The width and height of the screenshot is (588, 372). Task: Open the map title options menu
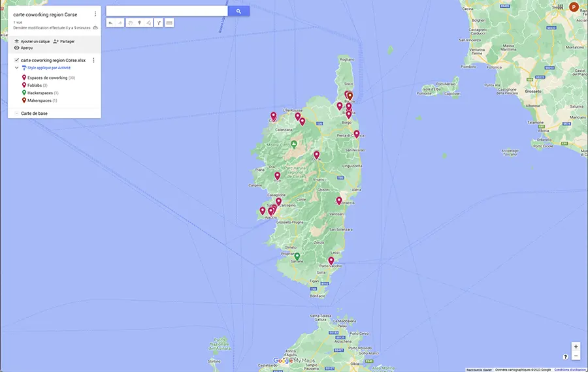(x=95, y=14)
